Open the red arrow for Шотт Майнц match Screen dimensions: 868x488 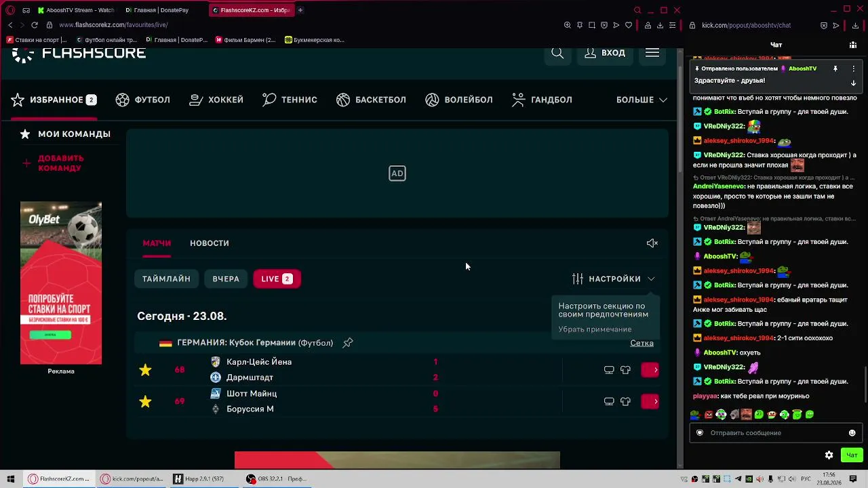(x=650, y=402)
